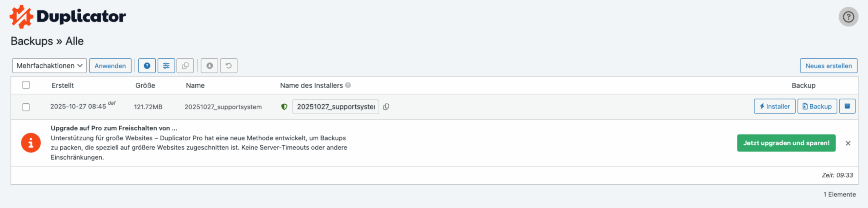Check the checkbox for the 20251027_supportsystem backup
The height and width of the screenshot is (208, 868).
[26, 106]
